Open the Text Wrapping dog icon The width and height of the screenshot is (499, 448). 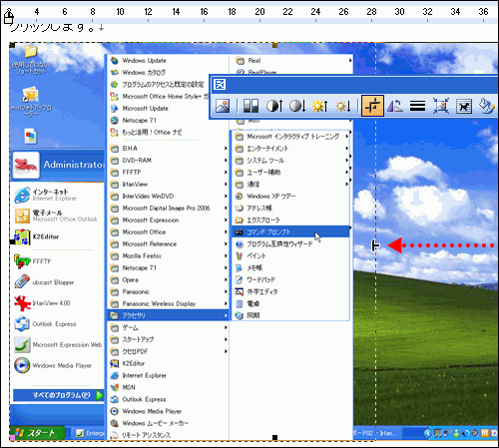tap(464, 106)
